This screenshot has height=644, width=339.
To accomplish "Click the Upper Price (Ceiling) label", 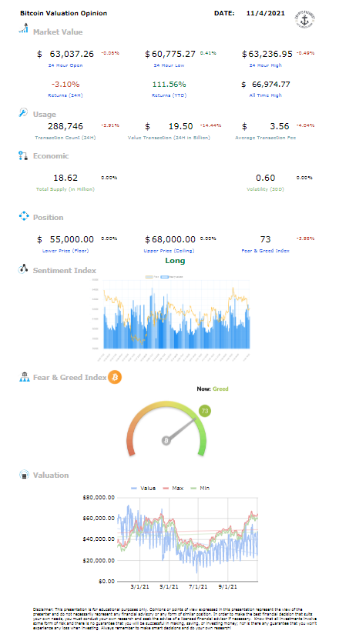I will pos(169,251).
